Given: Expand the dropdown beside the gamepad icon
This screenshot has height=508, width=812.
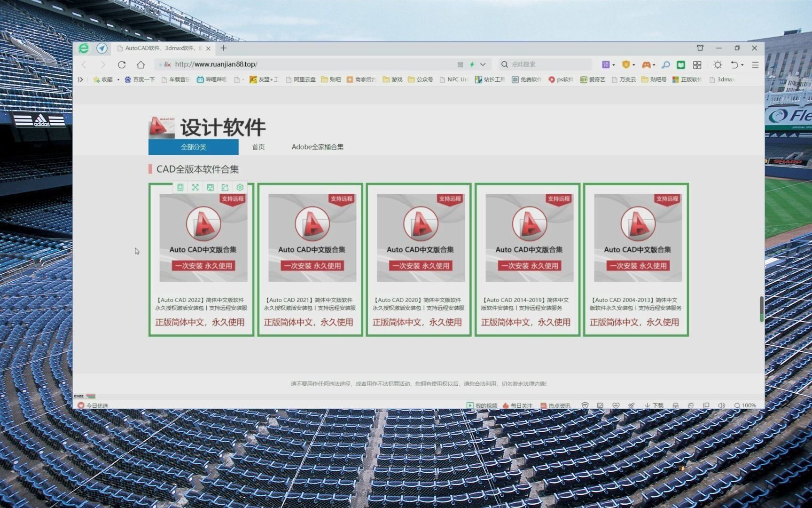Looking at the screenshot, I should coord(654,65).
